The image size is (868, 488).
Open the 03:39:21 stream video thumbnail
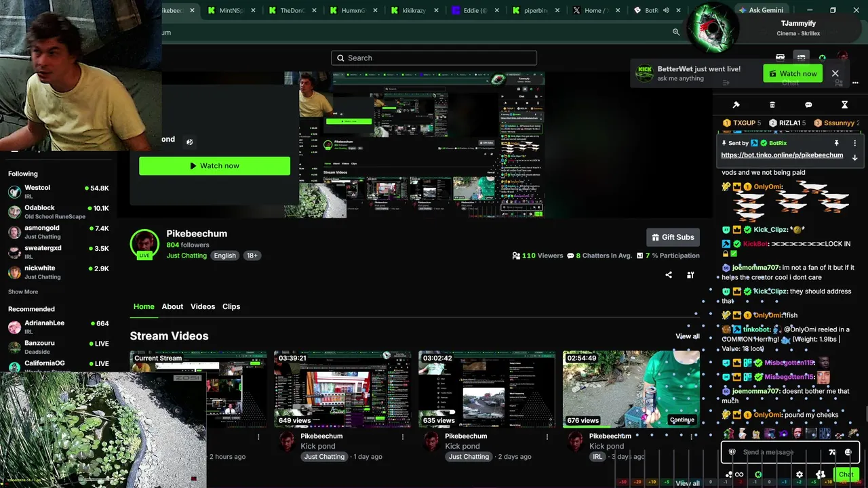(x=342, y=389)
